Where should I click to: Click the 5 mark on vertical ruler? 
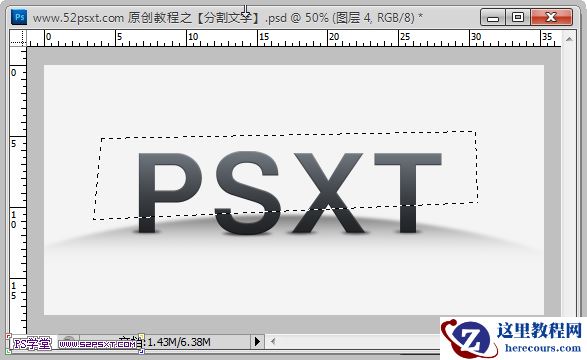[14, 144]
